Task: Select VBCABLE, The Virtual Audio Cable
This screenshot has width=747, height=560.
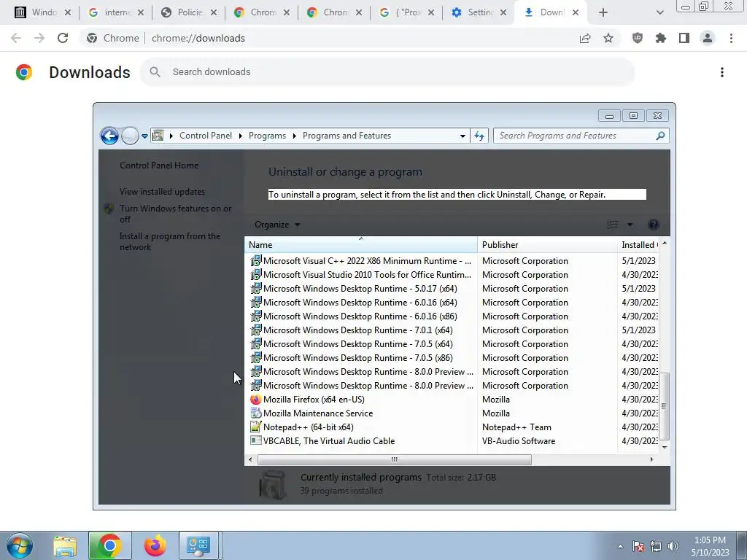Action: pos(451,441)
